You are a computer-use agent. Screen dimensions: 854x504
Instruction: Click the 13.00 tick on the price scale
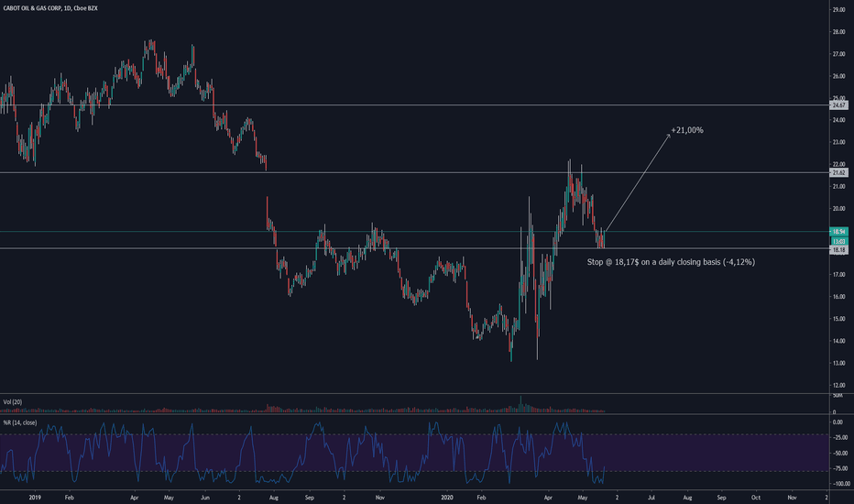pyautogui.click(x=838, y=364)
